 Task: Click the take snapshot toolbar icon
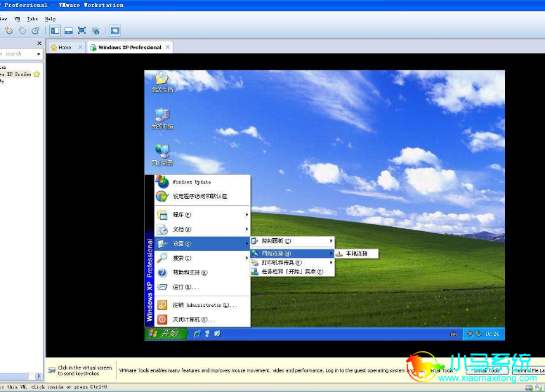click(8, 31)
